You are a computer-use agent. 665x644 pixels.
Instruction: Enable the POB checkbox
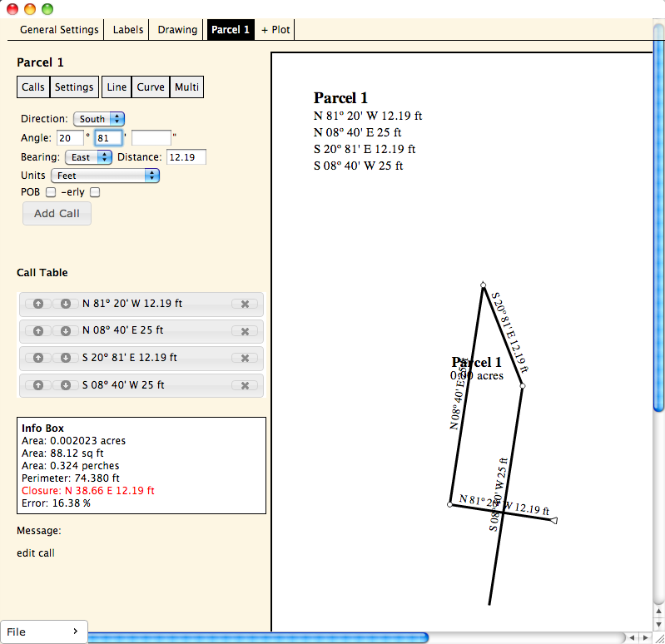pyautogui.click(x=51, y=192)
